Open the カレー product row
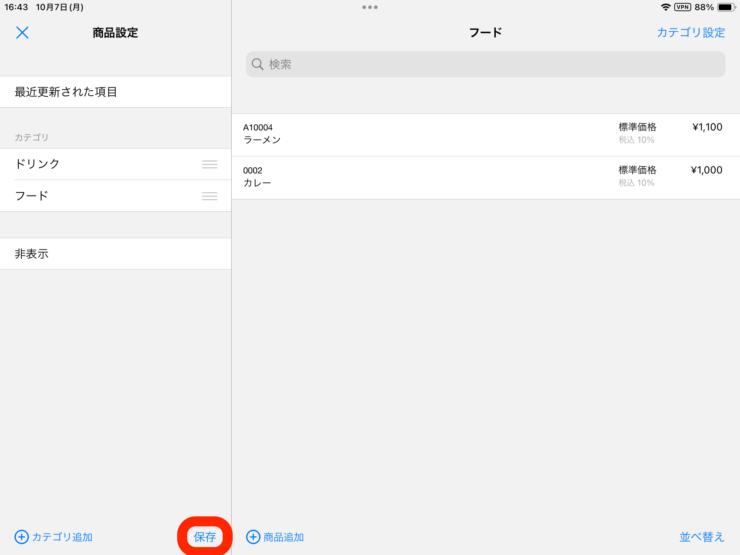Viewport: 740px width, 555px height. point(486,178)
